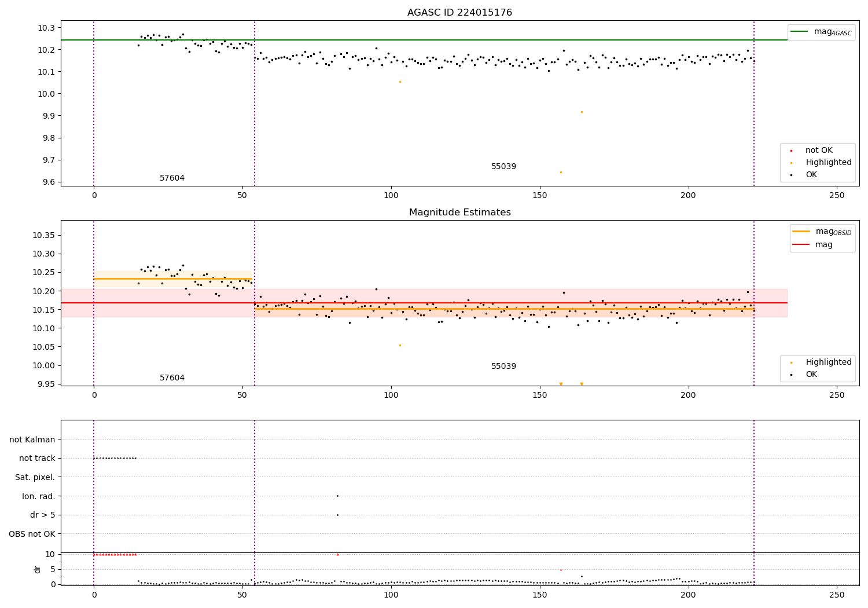868x608 pixels.
Task: Click the 'OBS not OK' row label
Action: pyautogui.click(x=32, y=534)
